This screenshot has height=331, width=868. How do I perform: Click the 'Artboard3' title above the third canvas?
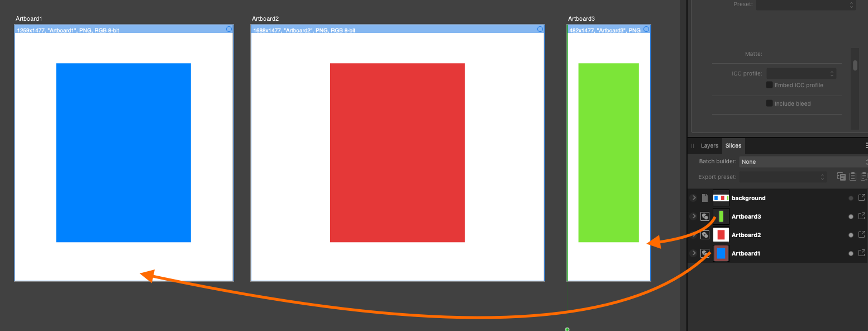[581, 19]
